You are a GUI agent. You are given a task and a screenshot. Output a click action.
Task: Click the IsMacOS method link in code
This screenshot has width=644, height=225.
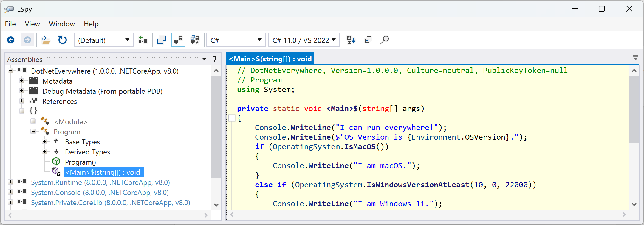pyautogui.click(x=360, y=147)
